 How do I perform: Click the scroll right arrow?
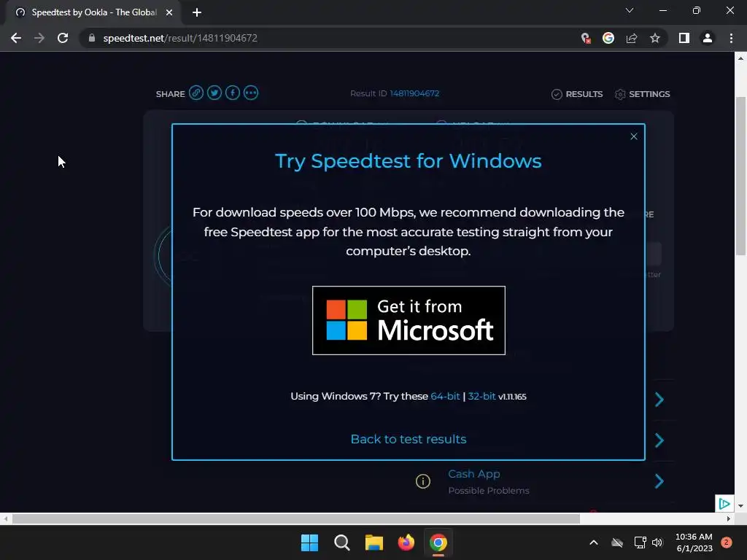[729, 518]
